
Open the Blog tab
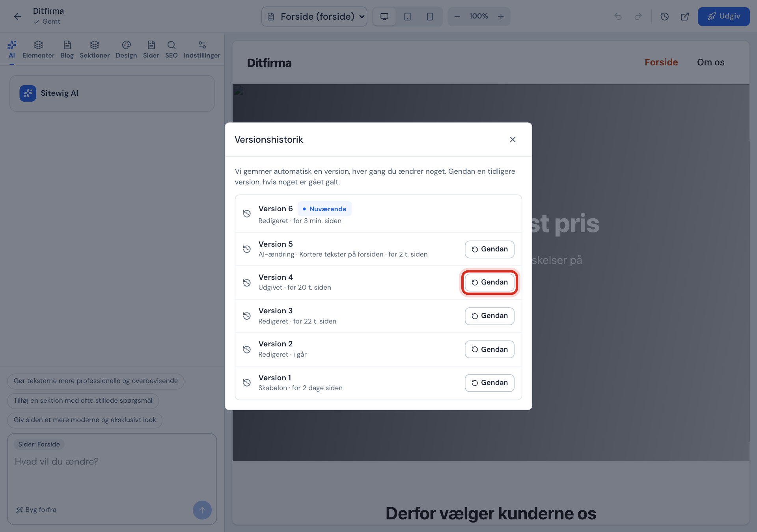pos(67,50)
